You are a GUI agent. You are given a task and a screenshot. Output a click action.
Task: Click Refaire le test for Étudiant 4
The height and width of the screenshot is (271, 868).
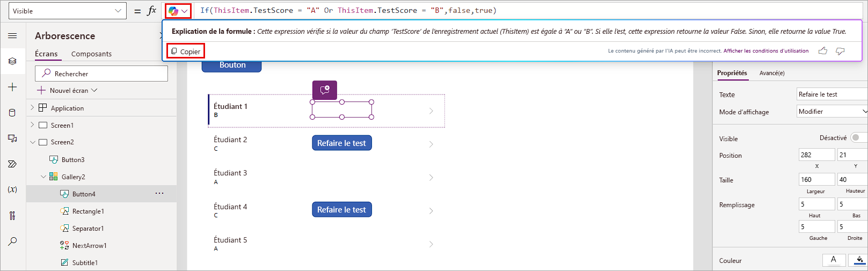pos(341,210)
